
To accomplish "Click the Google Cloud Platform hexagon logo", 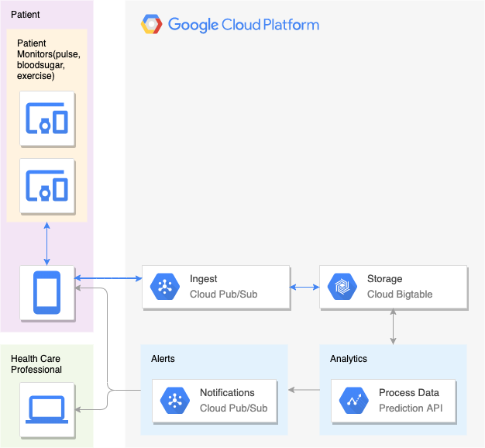I will point(151,24).
